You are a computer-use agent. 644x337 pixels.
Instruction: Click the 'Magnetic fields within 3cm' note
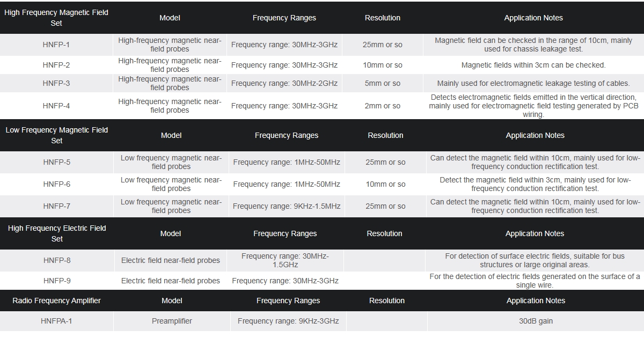(533, 65)
